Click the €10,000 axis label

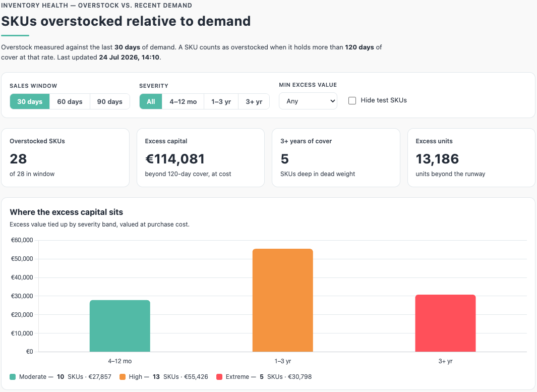pos(22,333)
